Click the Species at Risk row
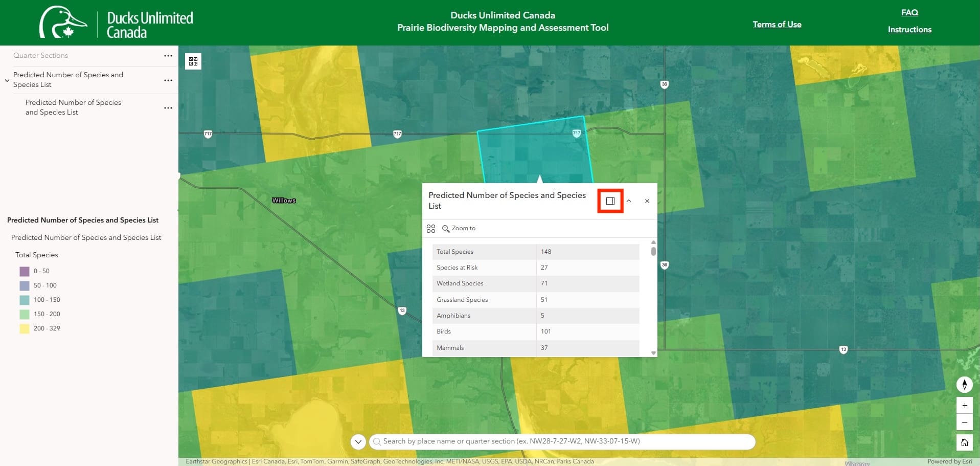The image size is (980, 466). pyautogui.click(x=536, y=268)
